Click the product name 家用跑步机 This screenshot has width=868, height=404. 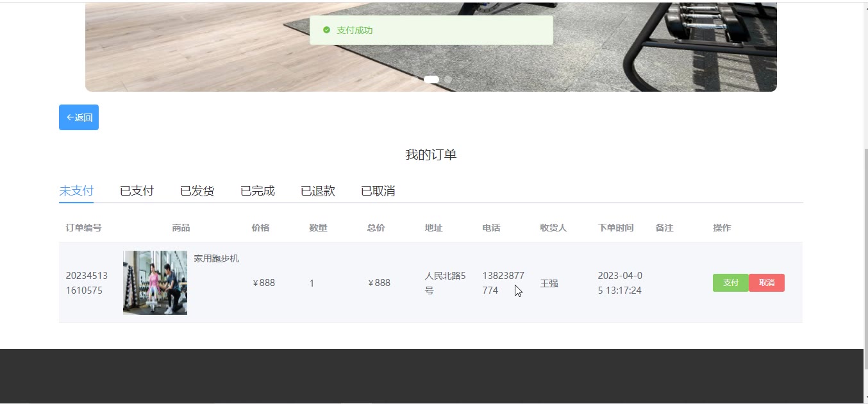coord(216,258)
